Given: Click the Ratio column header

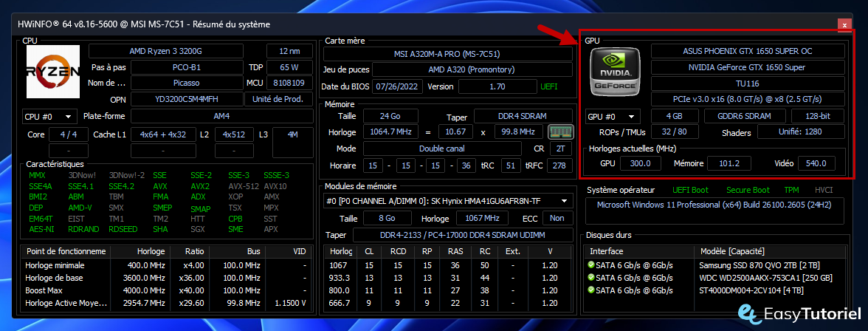Looking at the screenshot, I should (x=190, y=252).
